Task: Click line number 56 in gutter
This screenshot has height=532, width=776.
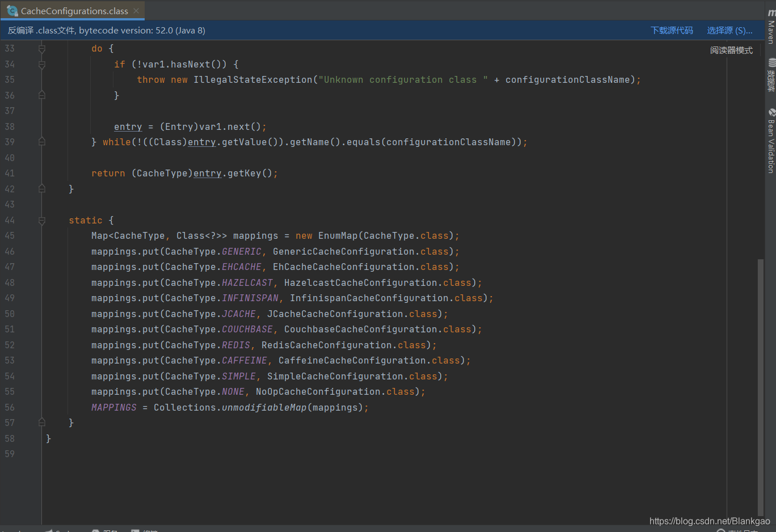Action: pyautogui.click(x=10, y=407)
